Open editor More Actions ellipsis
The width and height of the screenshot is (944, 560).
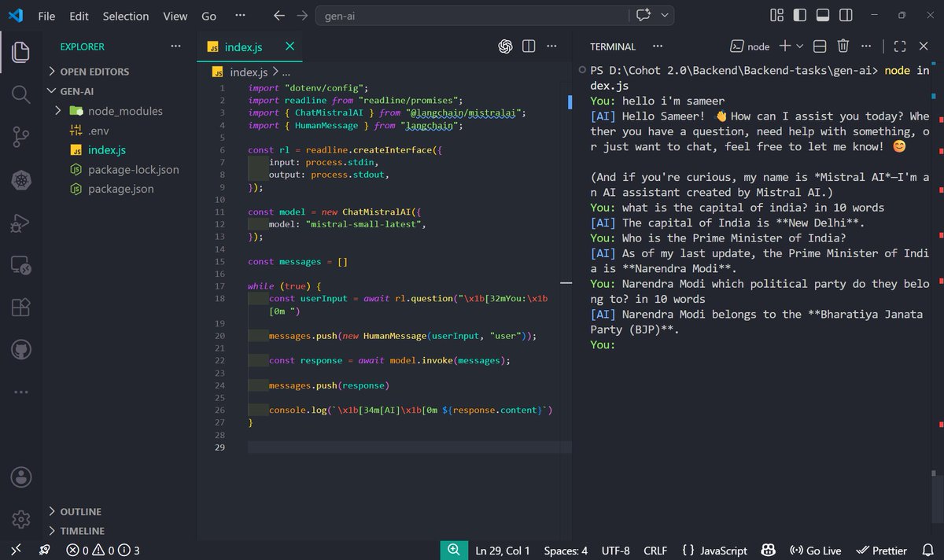pyautogui.click(x=551, y=46)
